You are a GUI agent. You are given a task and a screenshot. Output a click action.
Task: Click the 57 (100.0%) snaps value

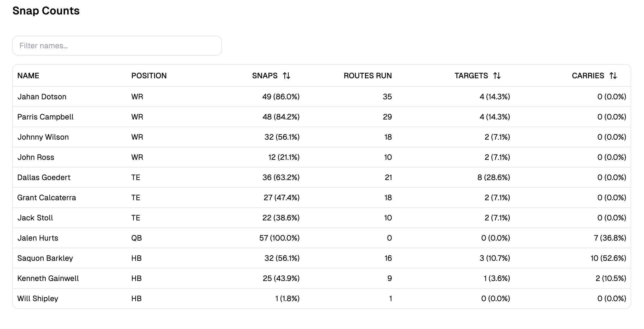click(x=279, y=238)
